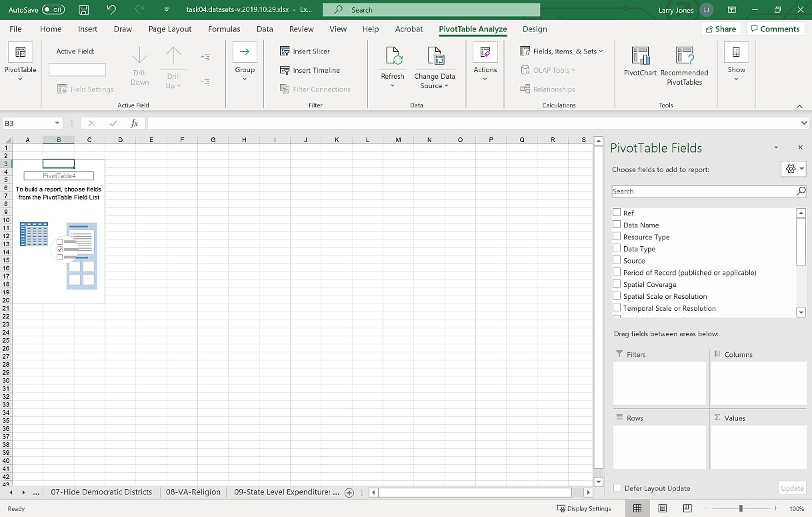Screen dimensions: 812x517
Task: Click the PivotChart icon
Action: [x=640, y=57]
